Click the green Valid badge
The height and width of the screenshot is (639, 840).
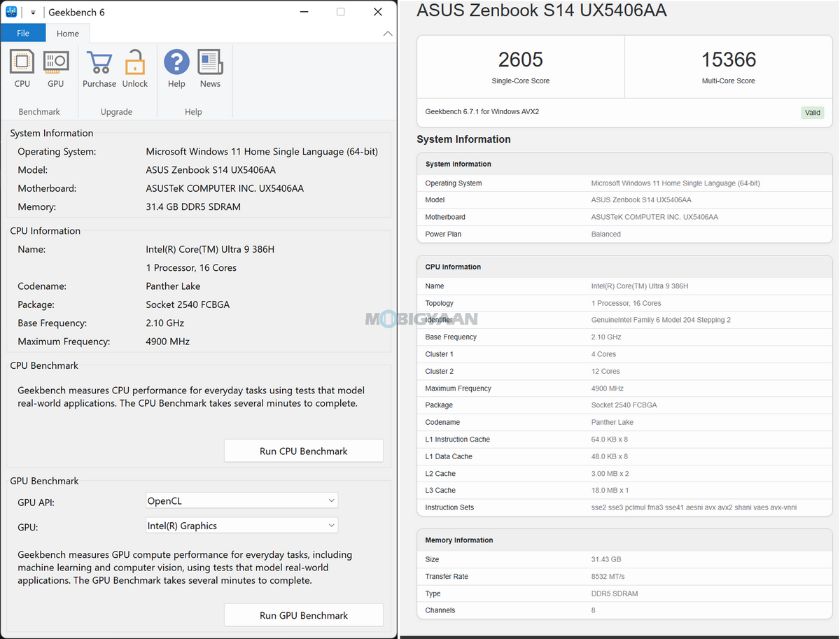pyautogui.click(x=813, y=113)
